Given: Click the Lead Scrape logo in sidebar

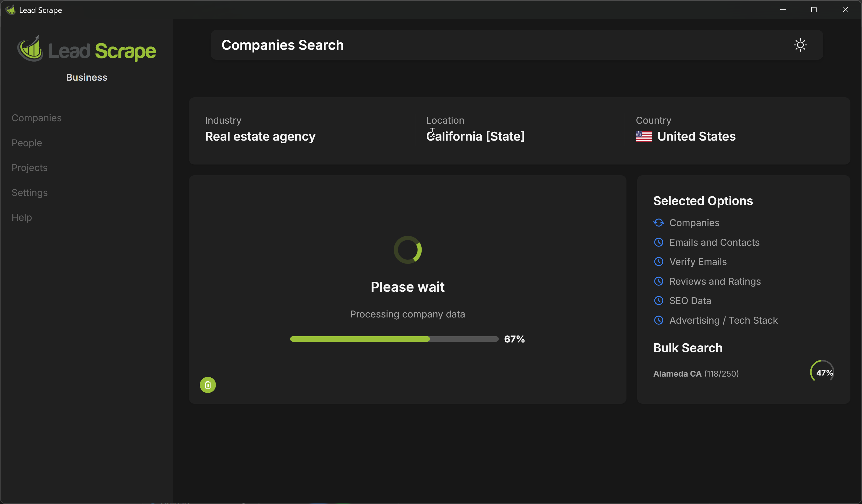Looking at the screenshot, I should (x=87, y=49).
